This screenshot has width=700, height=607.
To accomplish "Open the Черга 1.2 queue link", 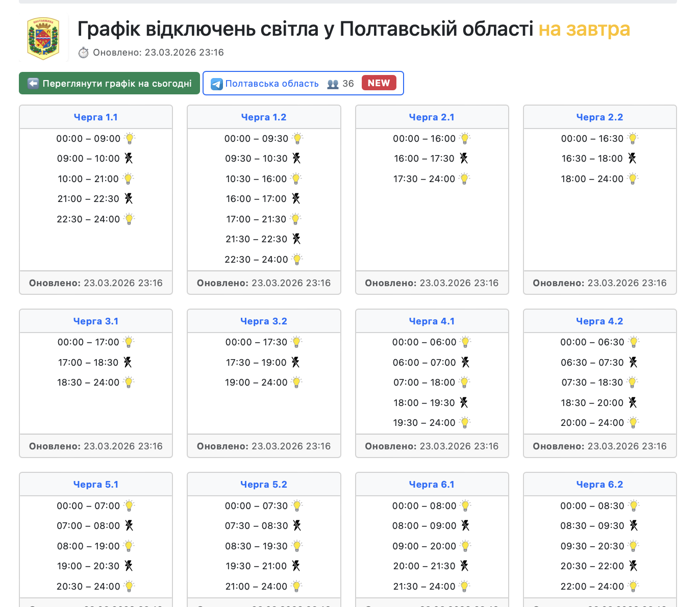I will [264, 117].
